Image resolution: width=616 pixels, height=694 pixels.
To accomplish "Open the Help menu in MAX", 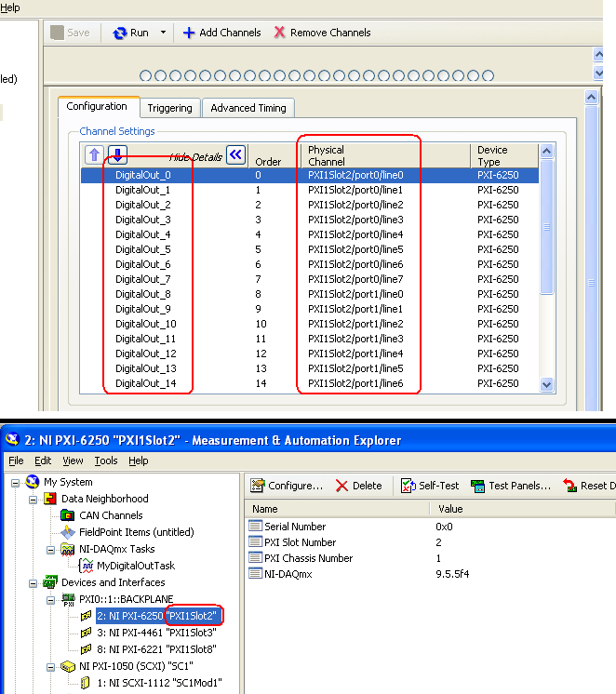I will [x=138, y=460].
